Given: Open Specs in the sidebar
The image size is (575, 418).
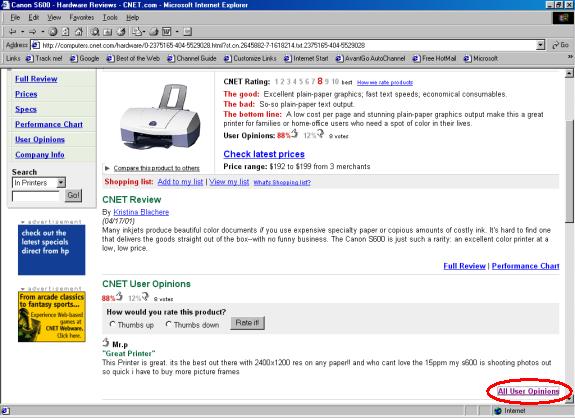Looking at the screenshot, I should click(x=26, y=109).
